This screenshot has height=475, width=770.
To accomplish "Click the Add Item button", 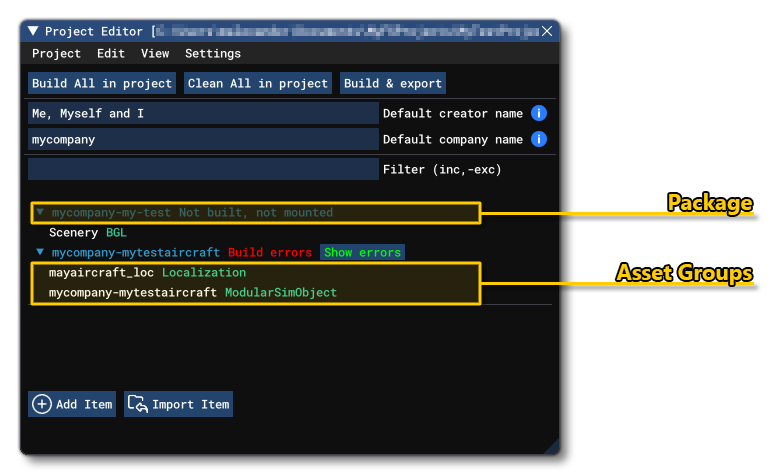I will pos(73,405).
